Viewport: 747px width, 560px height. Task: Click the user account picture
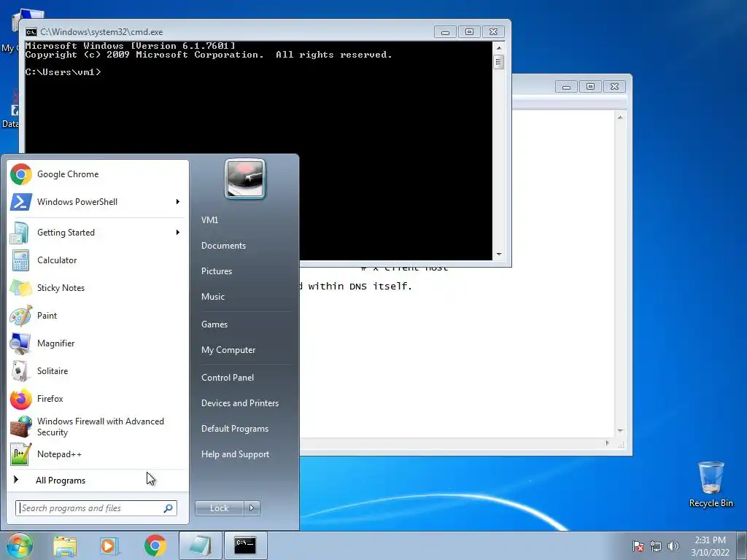[x=245, y=179]
